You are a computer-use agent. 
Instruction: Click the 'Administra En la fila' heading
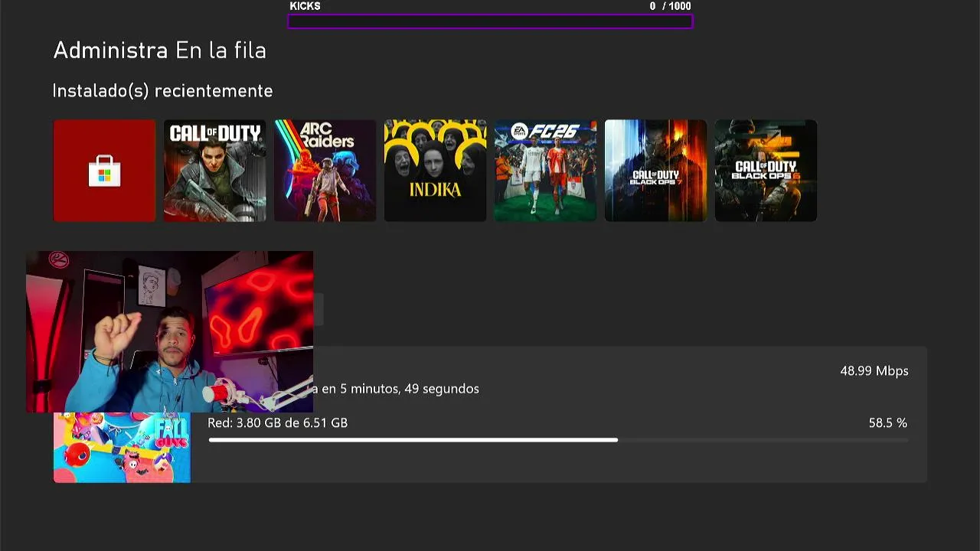click(x=159, y=51)
